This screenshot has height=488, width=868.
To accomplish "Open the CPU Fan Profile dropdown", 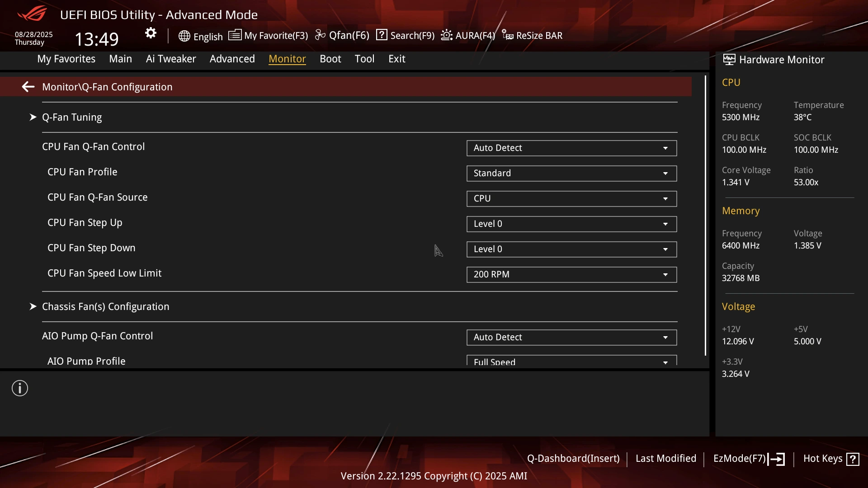I will (x=571, y=174).
